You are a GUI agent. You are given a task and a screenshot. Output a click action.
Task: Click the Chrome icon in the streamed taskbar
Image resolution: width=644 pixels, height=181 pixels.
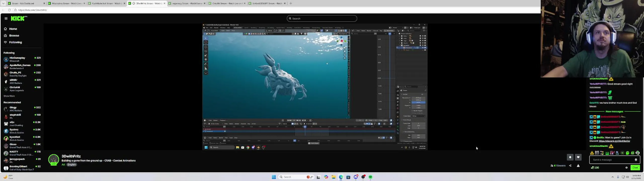click(248, 147)
